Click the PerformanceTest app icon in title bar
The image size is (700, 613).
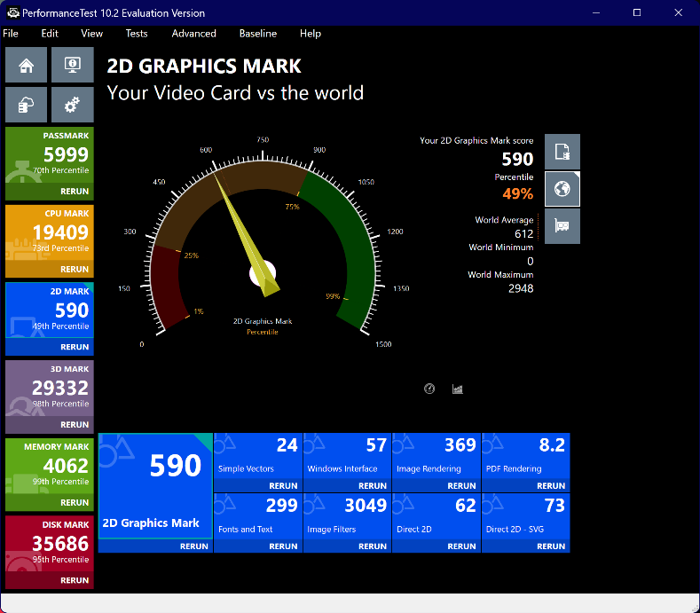[x=13, y=13]
